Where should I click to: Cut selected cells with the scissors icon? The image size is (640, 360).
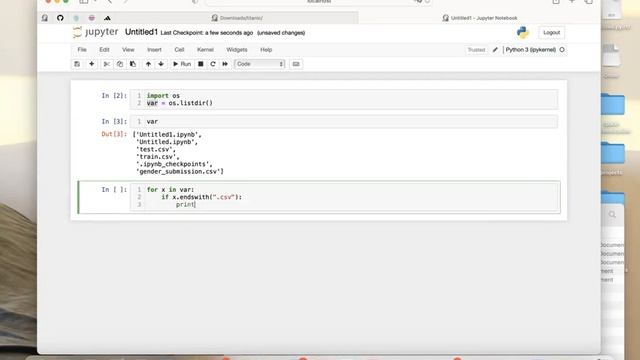tap(107, 64)
